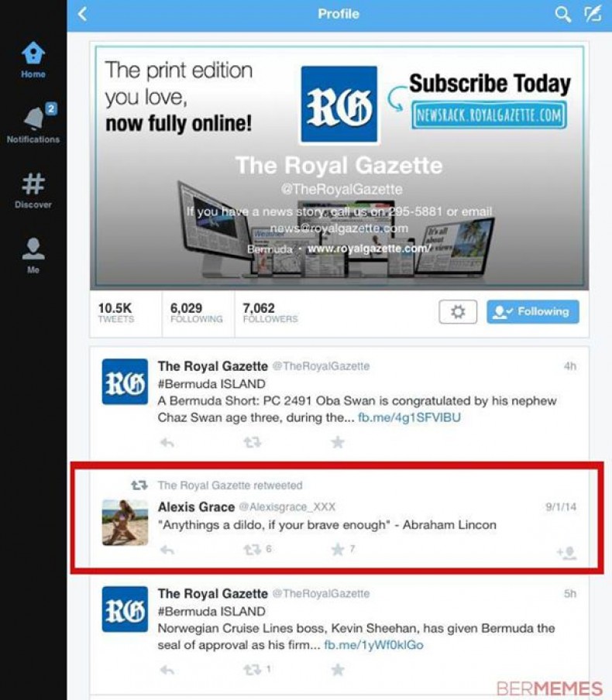Go back using the header arrow
The image size is (612, 700).
[83, 14]
